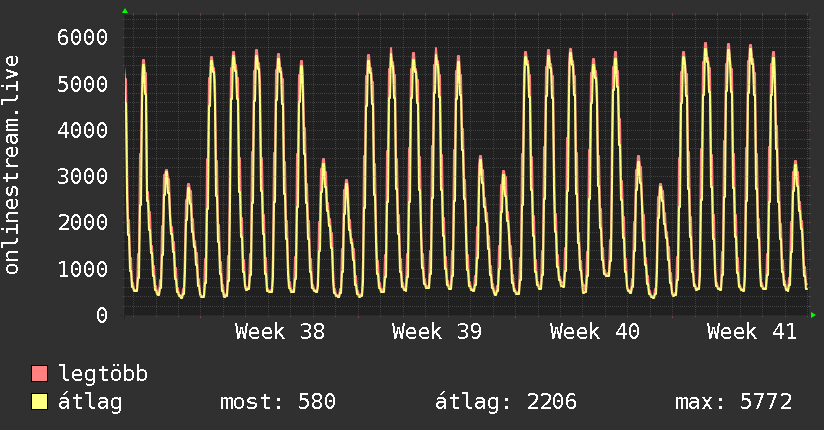Click the pink legtöbb legend swatch

click(39, 373)
